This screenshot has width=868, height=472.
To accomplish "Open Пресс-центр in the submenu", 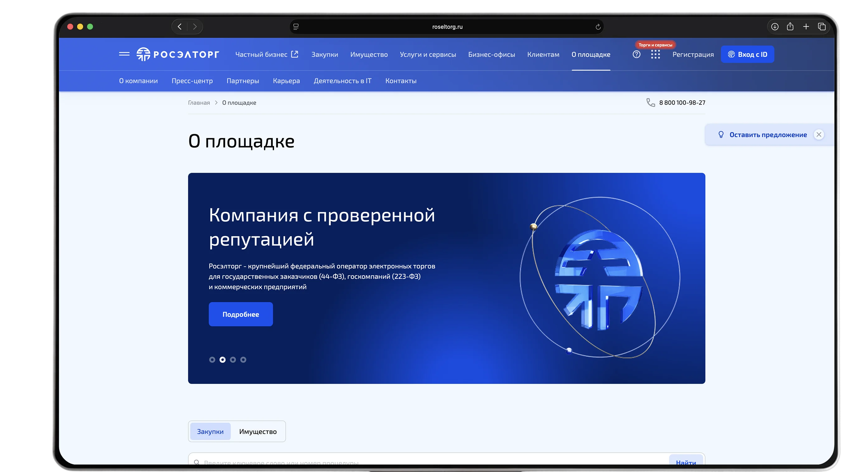I will tap(192, 81).
